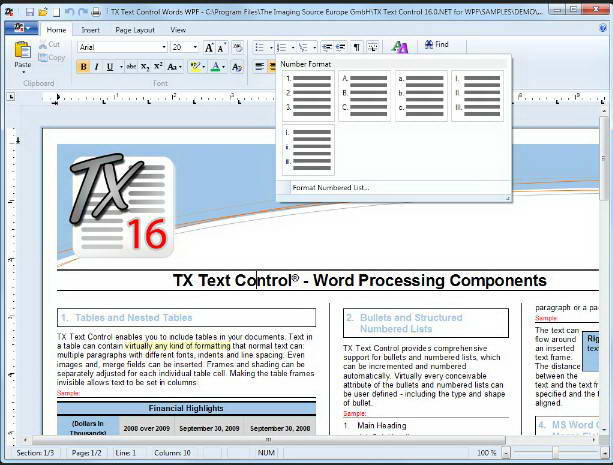Screen dimensions: 613x465
Task: Apply subscript formatting
Action: [145, 67]
